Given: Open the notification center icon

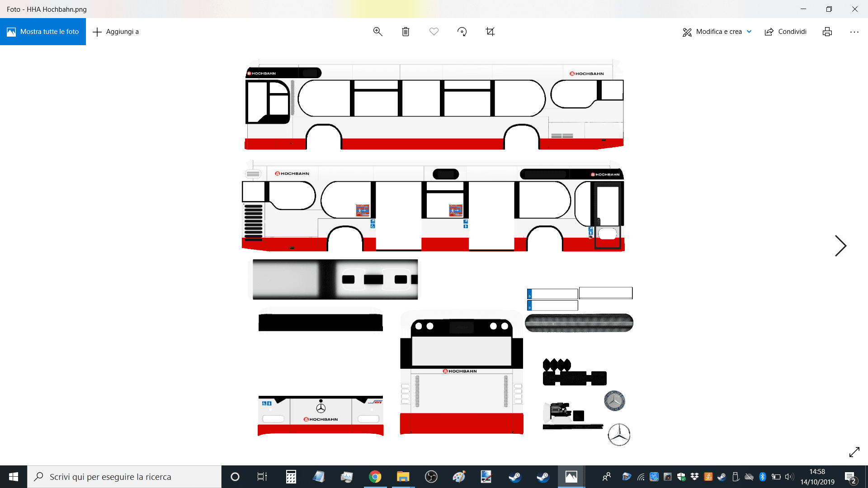Looking at the screenshot, I should [850, 477].
